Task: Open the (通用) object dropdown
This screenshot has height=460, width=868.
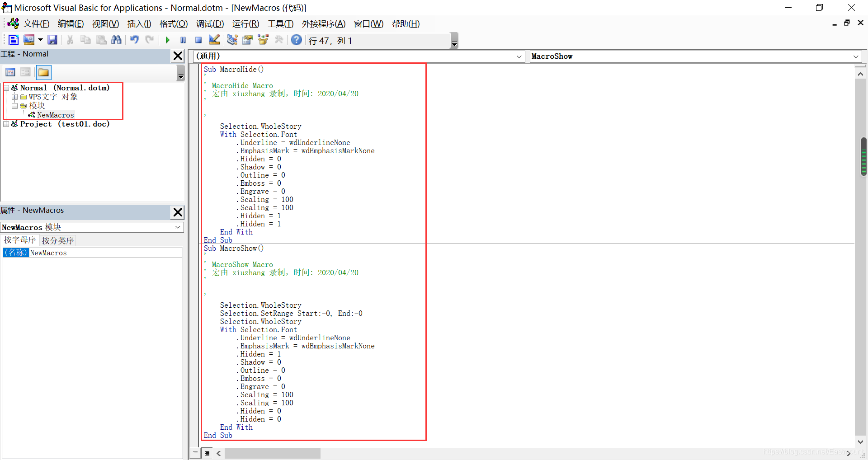Action: click(519, 56)
